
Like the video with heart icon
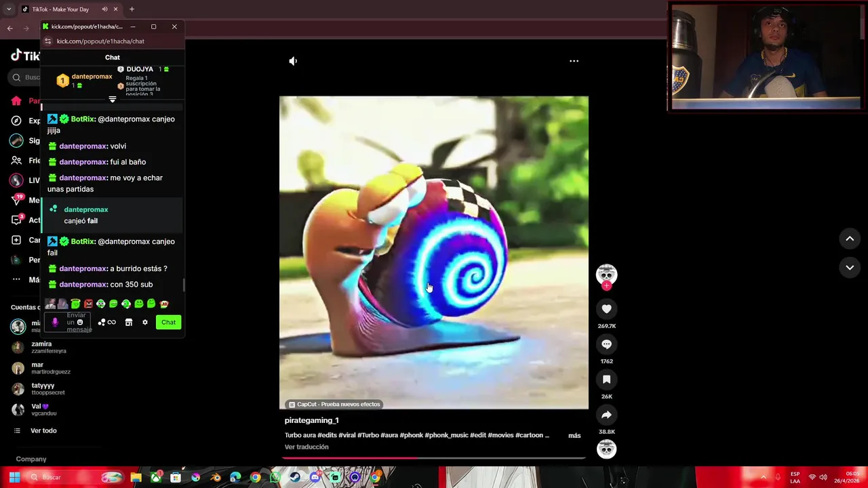point(606,309)
